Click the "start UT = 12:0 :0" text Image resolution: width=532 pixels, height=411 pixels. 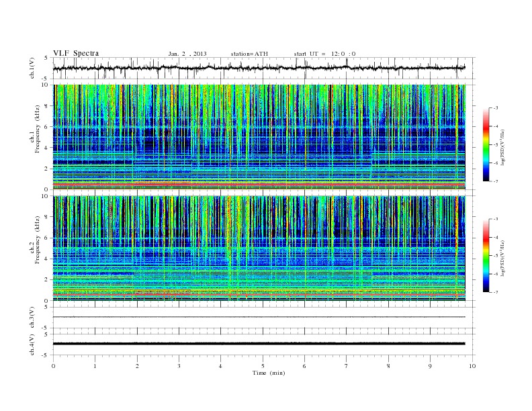coord(324,54)
